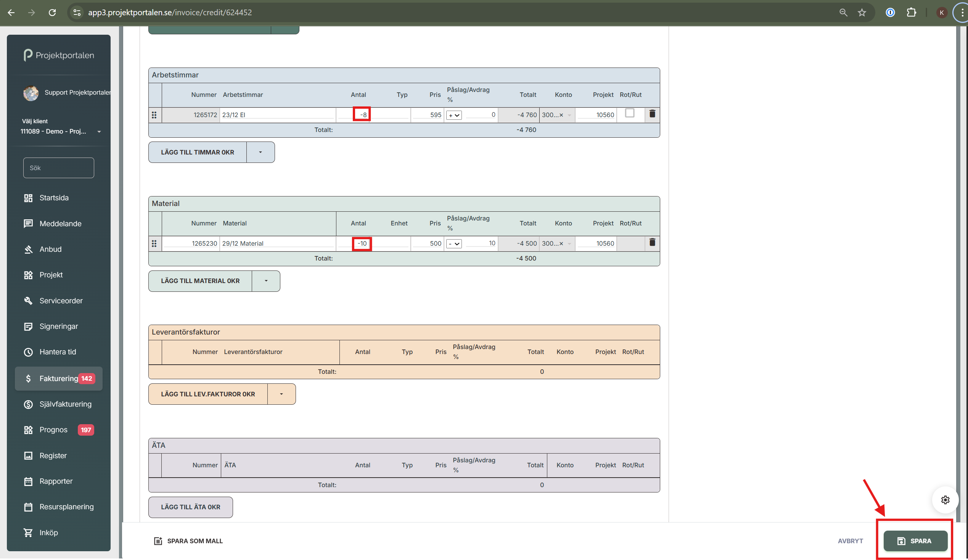Click trash icon on 29/12 Material row
Screen dimensions: 968x560
[652, 242]
